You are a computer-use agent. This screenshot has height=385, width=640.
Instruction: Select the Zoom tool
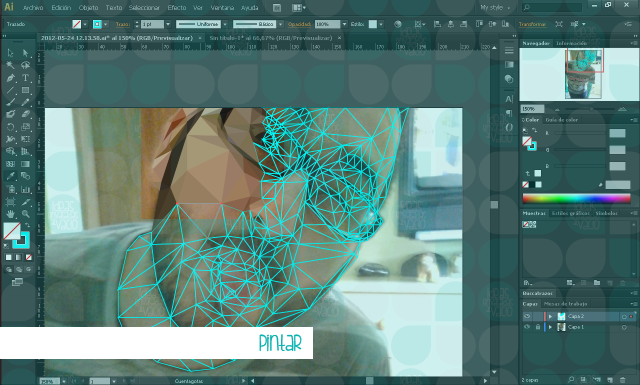click(x=25, y=214)
